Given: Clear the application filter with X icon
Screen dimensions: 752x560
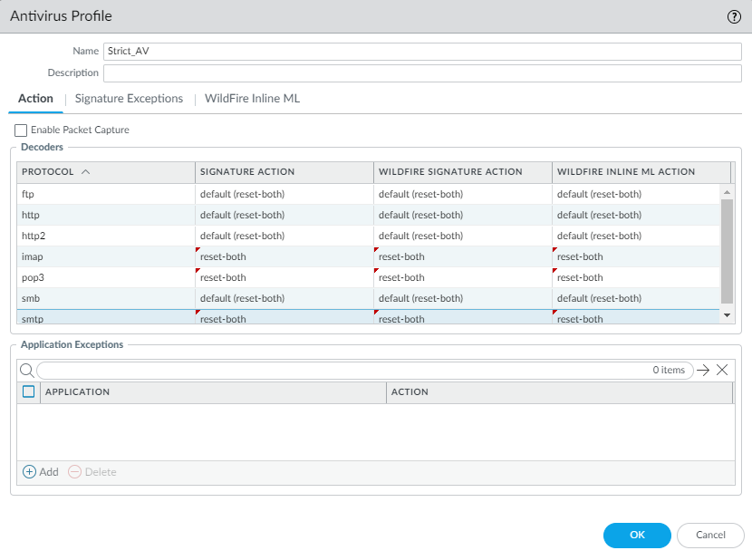Looking at the screenshot, I should pos(722,370).
